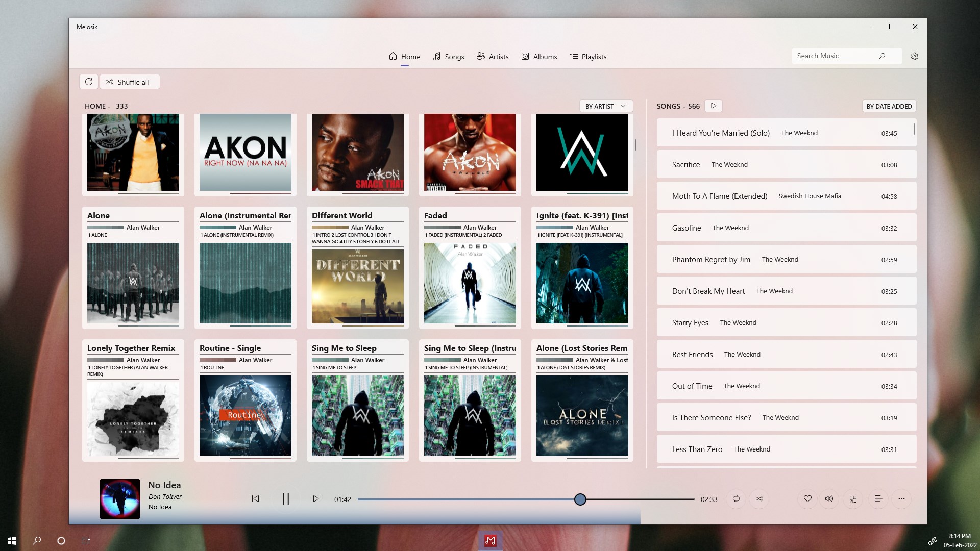Open the BY DATE ADDED sort dropdown
Screen dimensions: 980x551
889,106
